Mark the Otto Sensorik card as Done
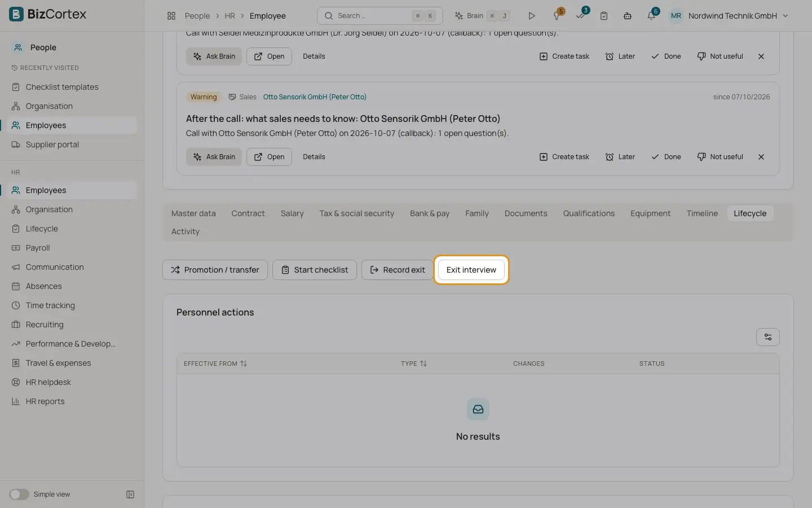The height and width of the screenshot is (508, 812). (x=666, y=157)
